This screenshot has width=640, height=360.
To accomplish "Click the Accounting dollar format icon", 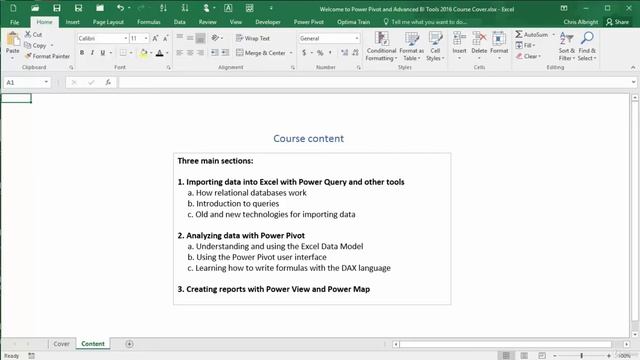I will (x=304, y=53).
